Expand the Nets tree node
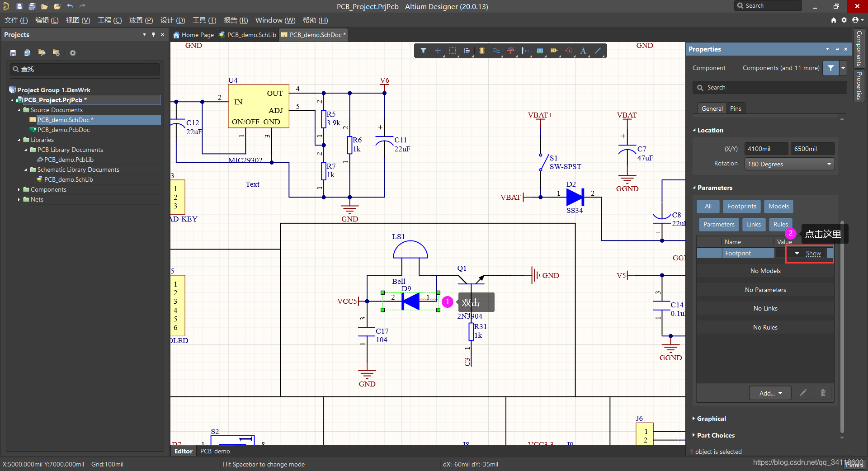Screen dimensions: 868x471 (x=19, y=199)
